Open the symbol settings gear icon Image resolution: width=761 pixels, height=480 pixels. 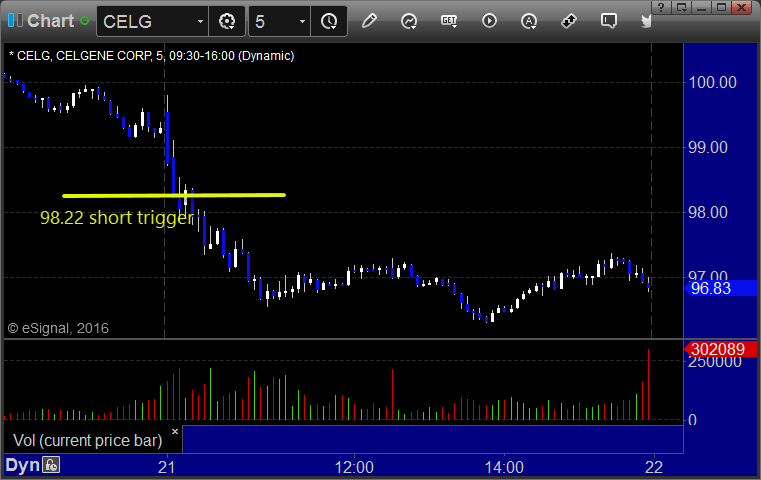coord(227,21)
